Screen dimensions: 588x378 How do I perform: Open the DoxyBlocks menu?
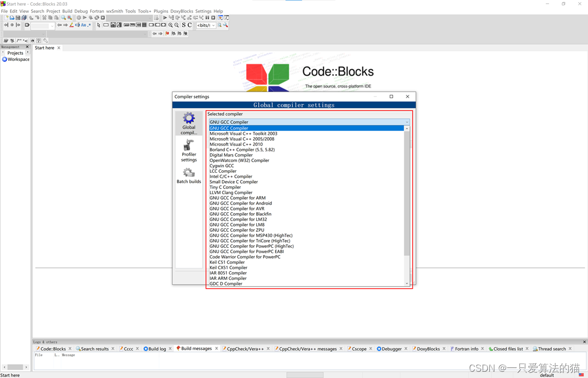coord(182,11)
